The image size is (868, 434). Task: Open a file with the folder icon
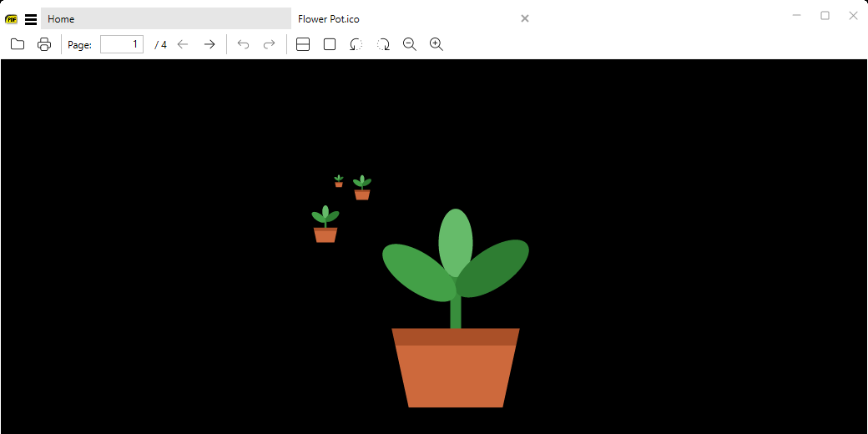[x=18, y=44]
